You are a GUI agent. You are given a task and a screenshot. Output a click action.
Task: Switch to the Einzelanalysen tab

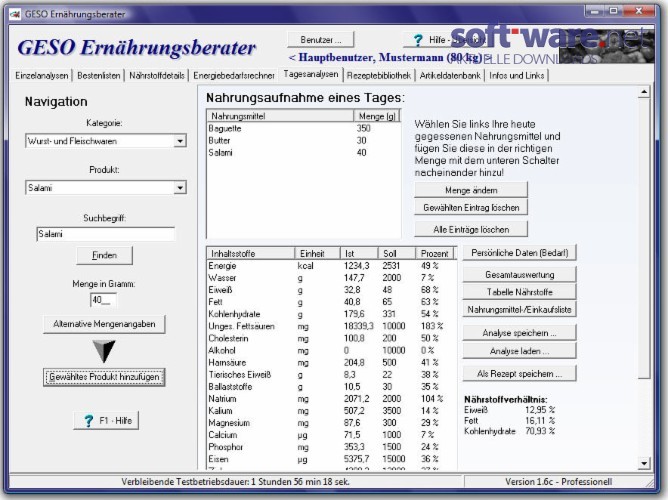[42, 76]
